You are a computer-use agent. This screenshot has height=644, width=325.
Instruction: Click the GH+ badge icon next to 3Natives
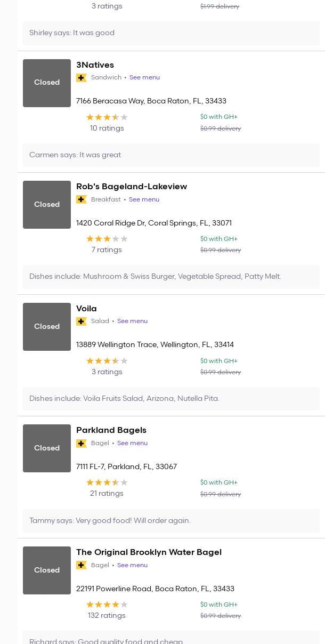point(82,78)
